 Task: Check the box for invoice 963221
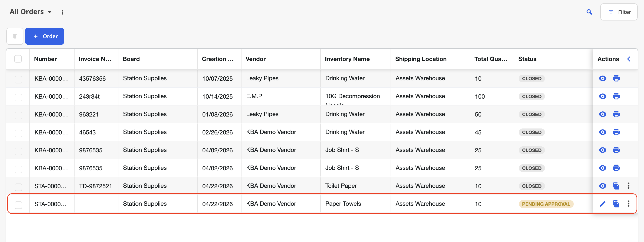(x=18, y=115)
